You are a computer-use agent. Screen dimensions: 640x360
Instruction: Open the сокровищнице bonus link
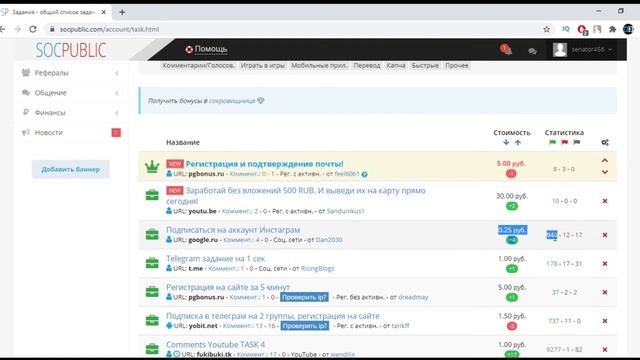pyautogui.click(x=232, y=100)
